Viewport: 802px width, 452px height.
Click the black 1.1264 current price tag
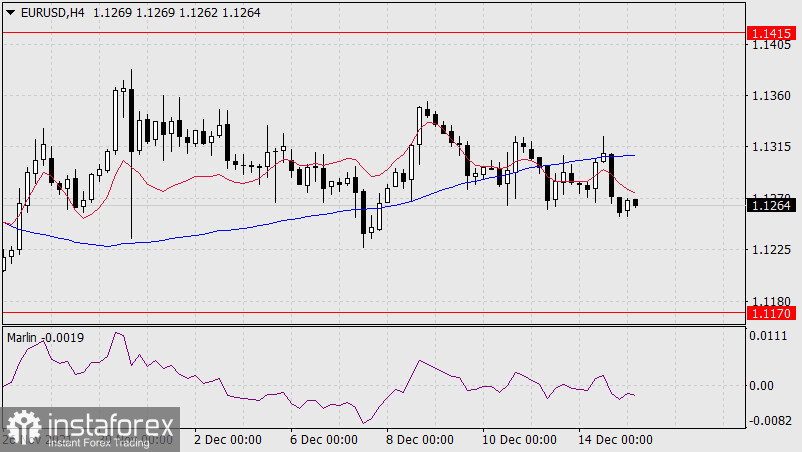(770, 205)
